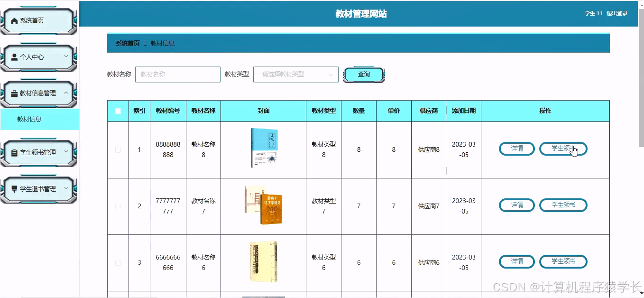Click the 教材类型 column header
The image size is (644, 298).
(323, 111)
